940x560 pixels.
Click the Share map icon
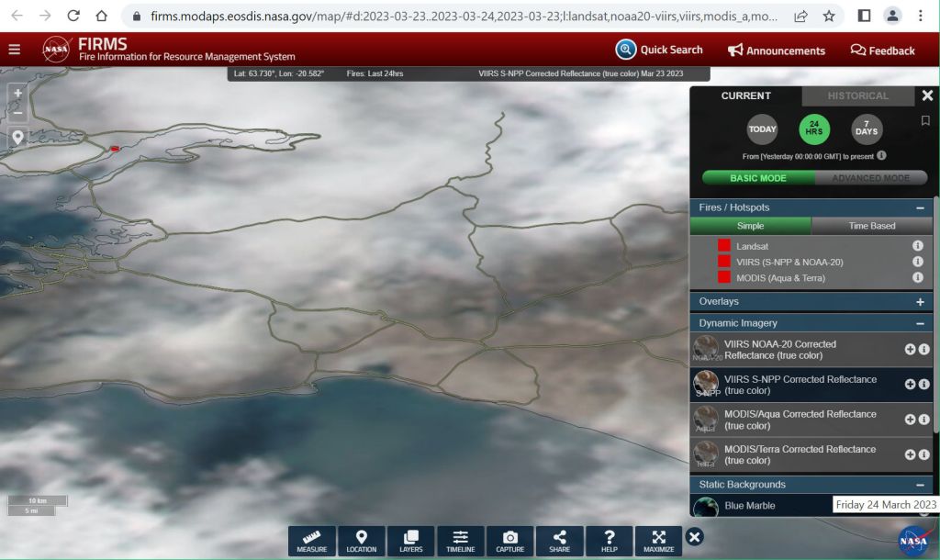559,541
